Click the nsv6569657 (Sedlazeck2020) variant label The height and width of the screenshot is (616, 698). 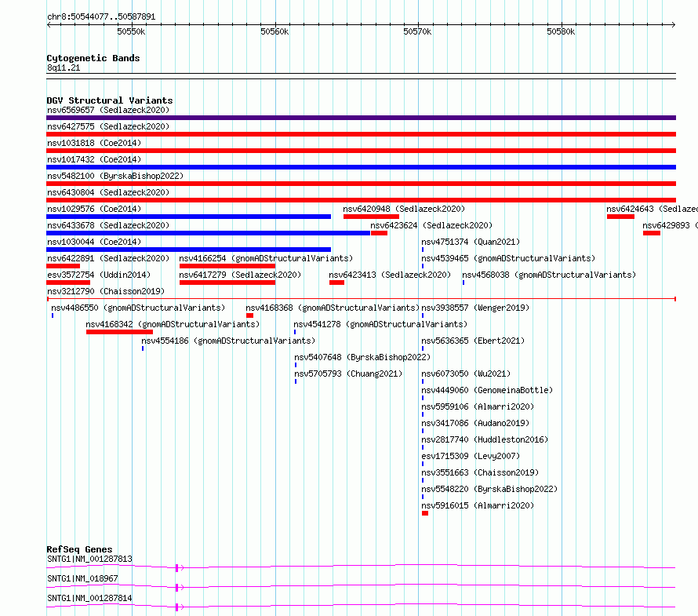(108, 110)
